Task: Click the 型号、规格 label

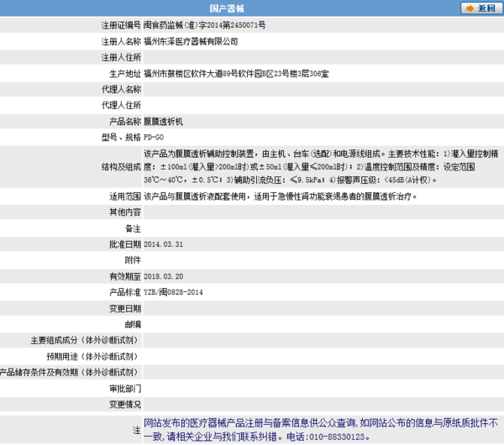Action: [121, 137]
